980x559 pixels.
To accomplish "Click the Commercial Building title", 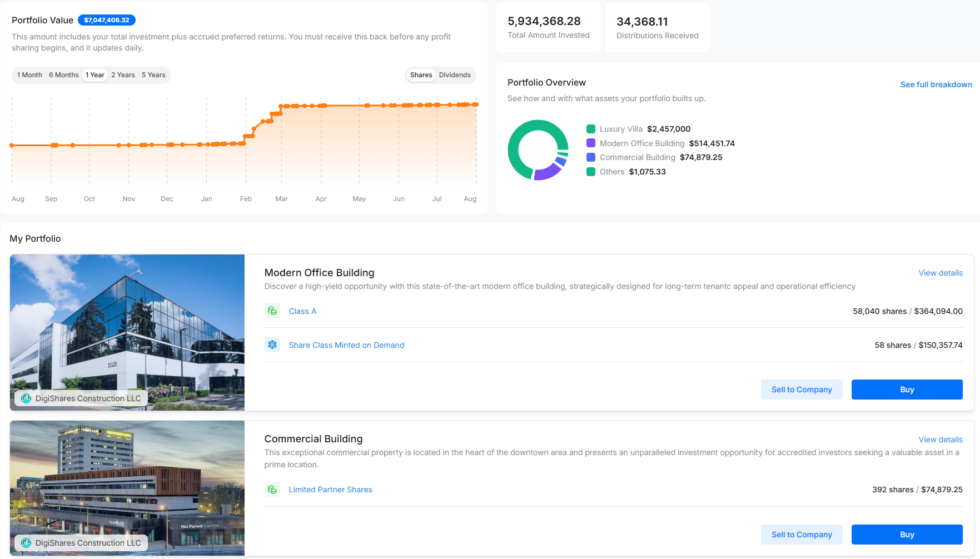I will pyautogui.click(x=314, y=439).
